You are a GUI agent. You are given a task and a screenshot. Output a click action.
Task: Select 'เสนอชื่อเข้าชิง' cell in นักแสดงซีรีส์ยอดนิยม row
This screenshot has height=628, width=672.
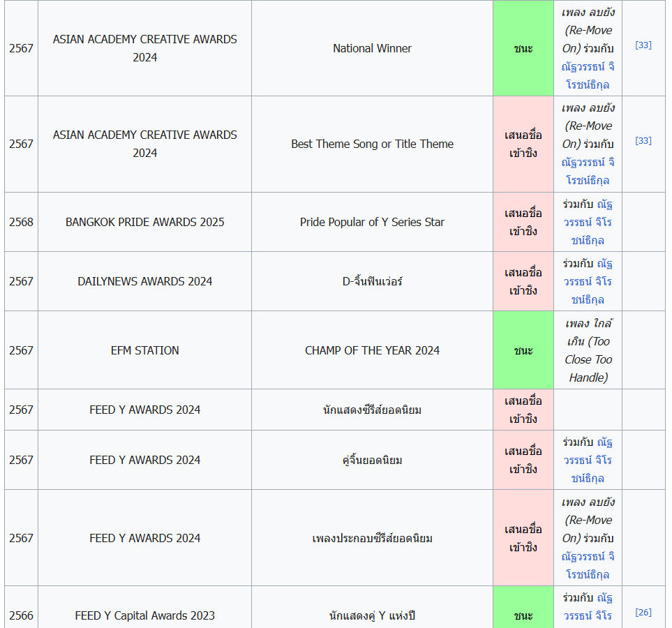pos(523,410)
